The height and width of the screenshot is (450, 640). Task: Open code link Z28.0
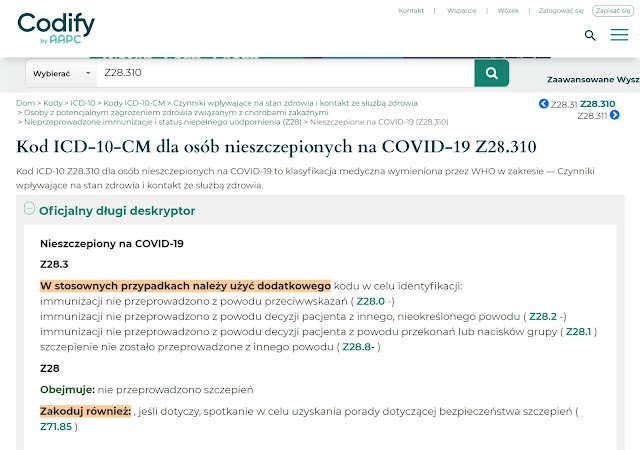point(371,301)
